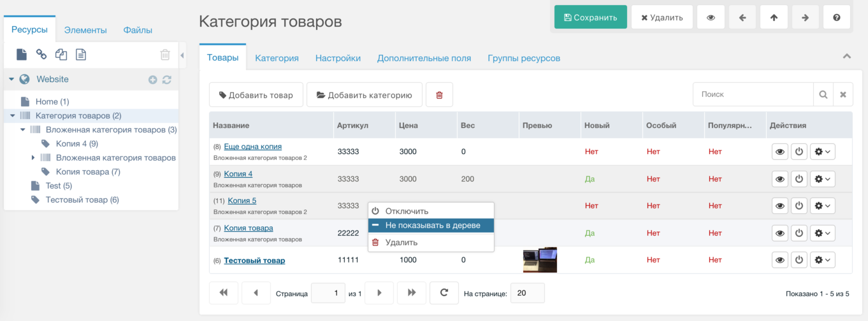Switch to the Категория tab
This screenshot has height=321, width=868.
click(x=277, y=58)
